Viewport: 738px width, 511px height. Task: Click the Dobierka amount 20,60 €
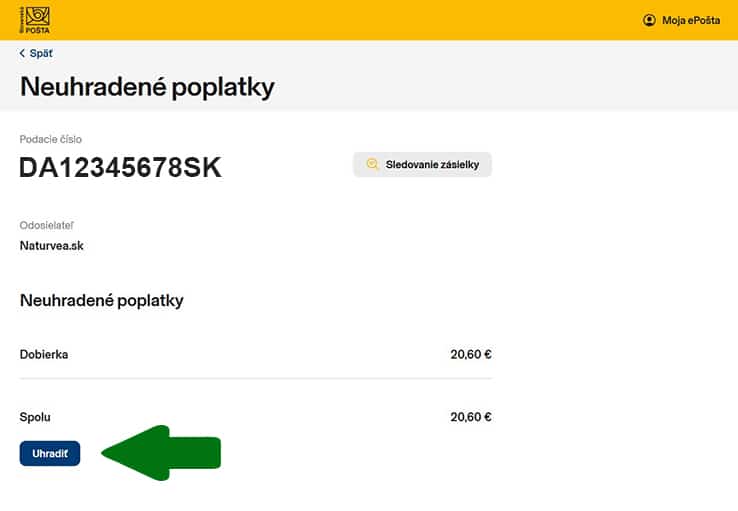[x=471, y=354]
